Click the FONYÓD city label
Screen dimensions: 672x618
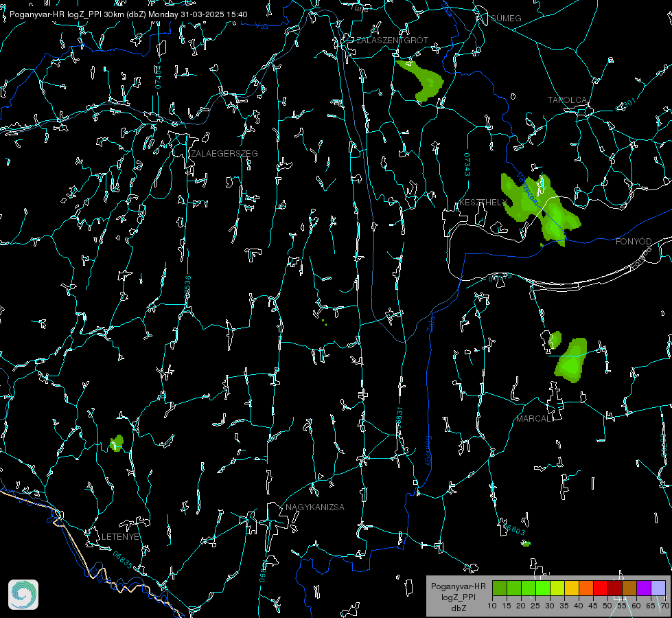tap(634, 242)
